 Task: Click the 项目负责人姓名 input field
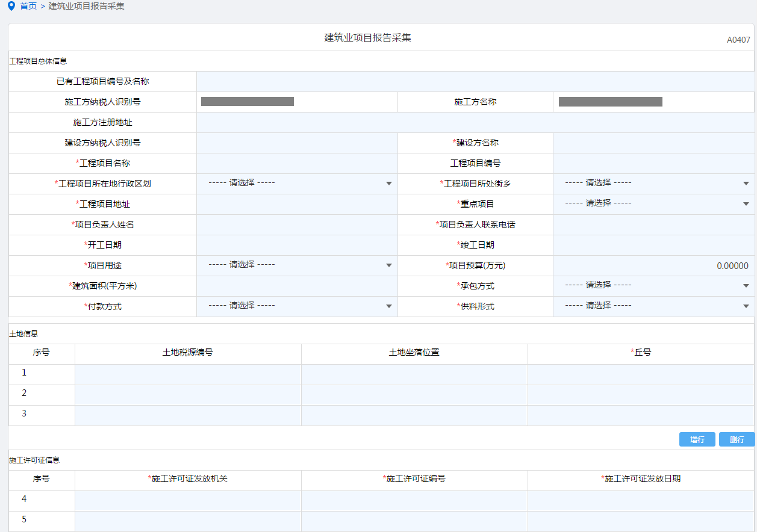tap(297, 225)
